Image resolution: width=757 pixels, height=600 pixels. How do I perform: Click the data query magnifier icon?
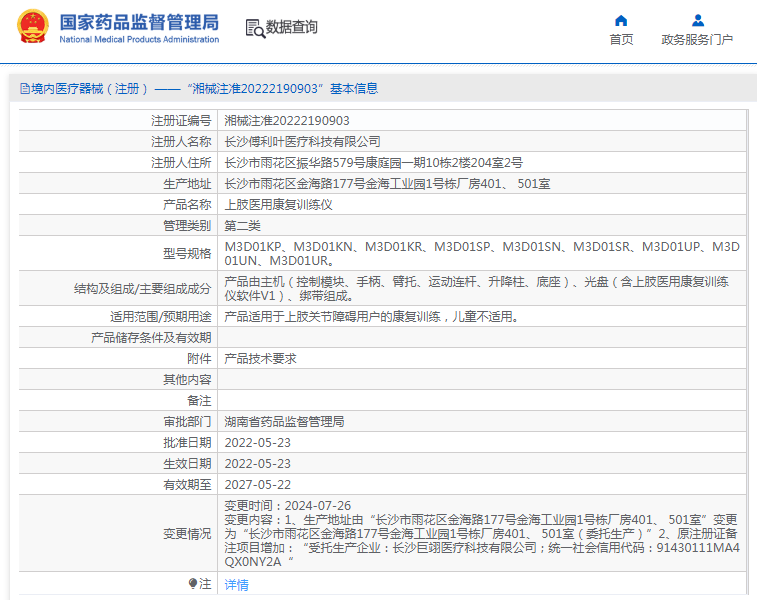point(255,28)
